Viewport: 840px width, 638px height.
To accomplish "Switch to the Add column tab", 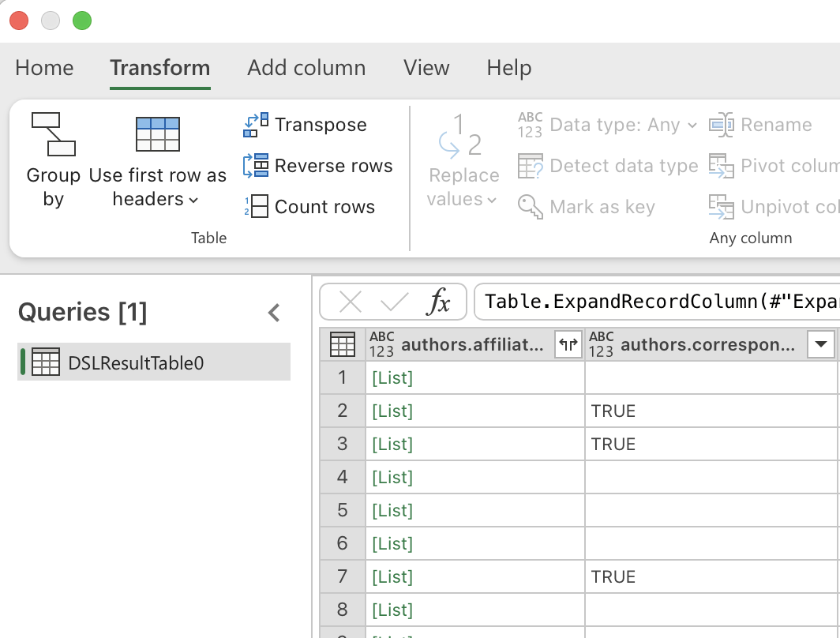I will tap(306, 68).
